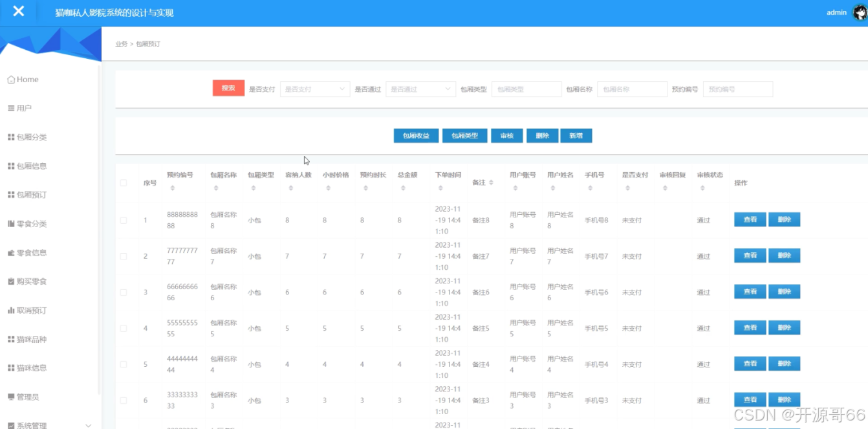
Task: Click the admin avatar picture
Action: click(860, 12)
